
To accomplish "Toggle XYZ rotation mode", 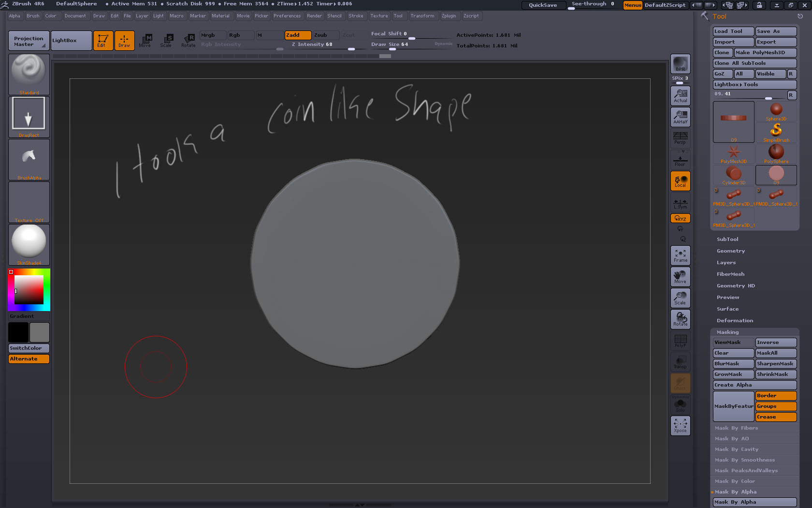I will (680, 218).
